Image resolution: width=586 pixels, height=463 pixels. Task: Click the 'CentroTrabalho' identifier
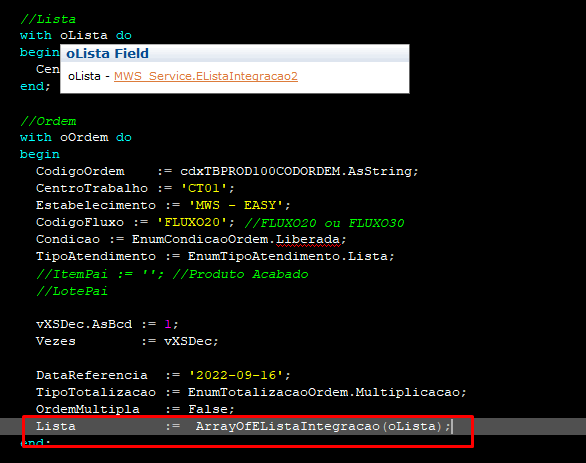(x=92, y=188)
